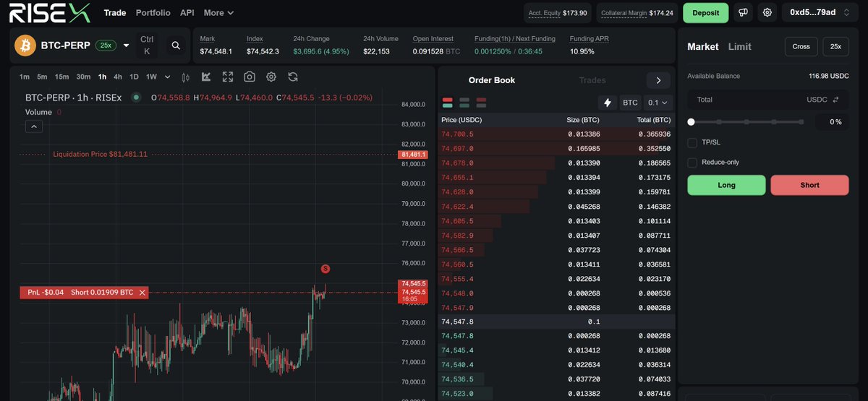Click the chart refresh icon

coord(293,77)
